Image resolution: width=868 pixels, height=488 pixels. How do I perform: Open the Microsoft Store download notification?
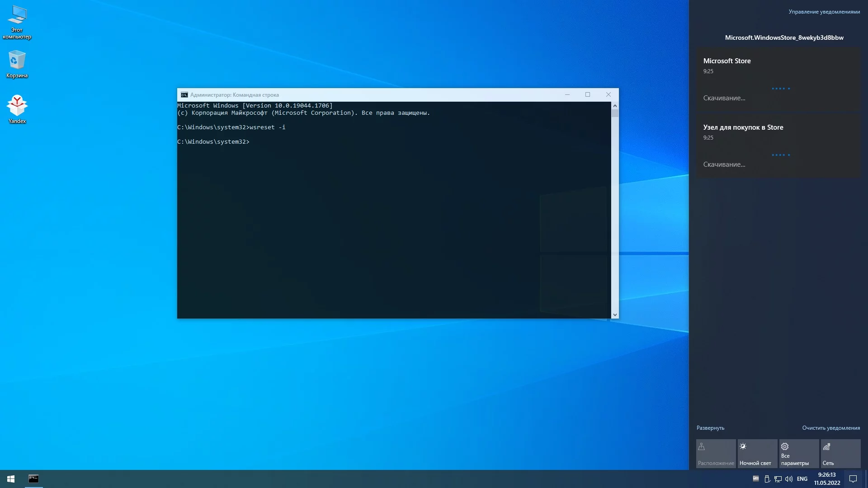coord(778,79)
